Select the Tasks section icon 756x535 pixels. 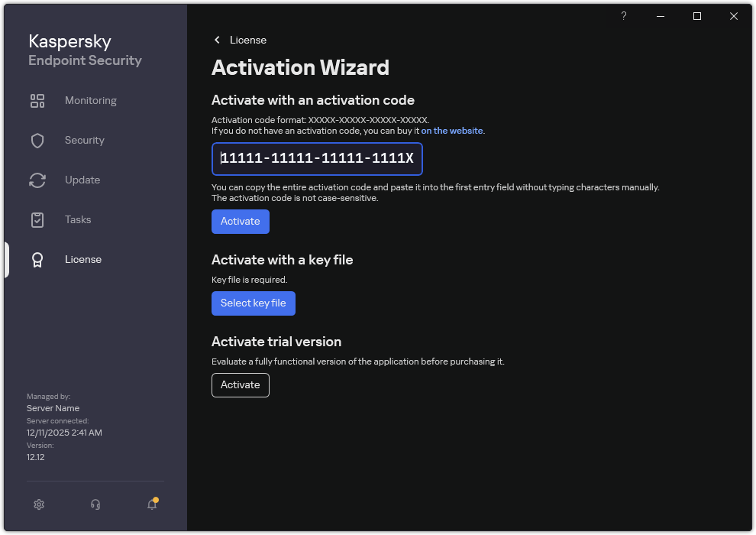click(37, 219)
